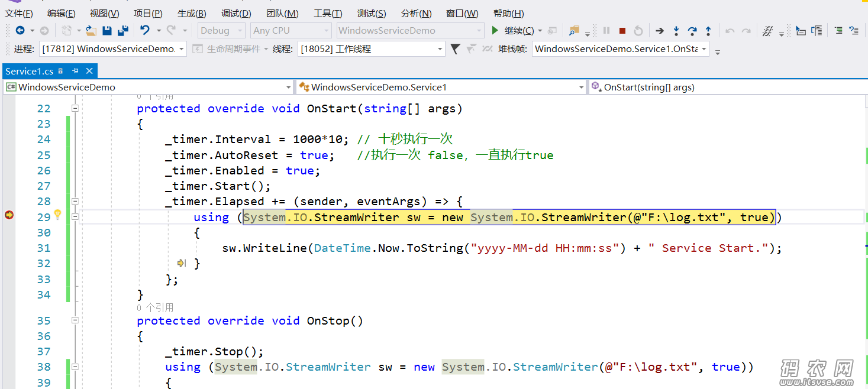Open dropdown arrow beside Continue button

point(540,30)
